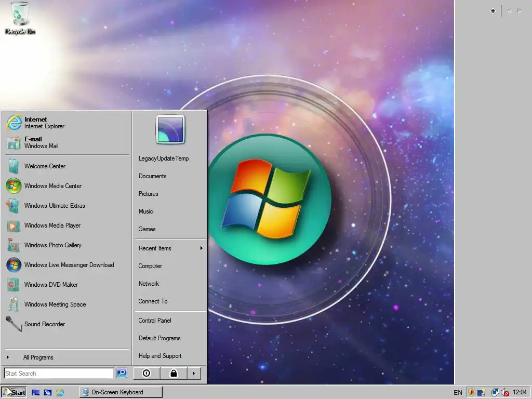532x399 pixels.
Task: Switch to On-Screen Keyboard taskbar button
Action: tap(121, 392)
